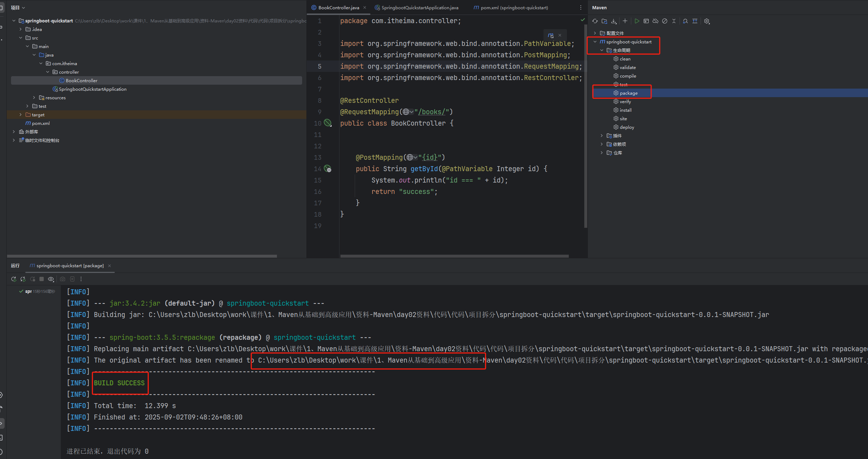Open Maven settings gear icon
Image resolution: width=868 pixels, height=459 pixels.
pyautogui.click(x=707, y=21)
